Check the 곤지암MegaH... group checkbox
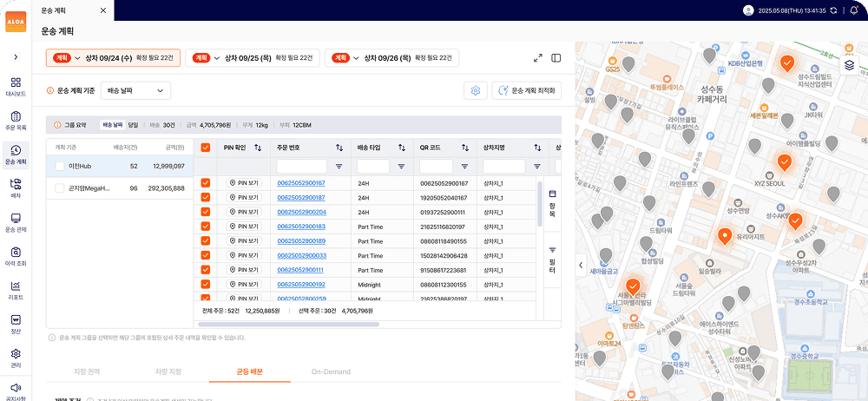The width and height of the screenshot is (868, 401). pos(60,188)
